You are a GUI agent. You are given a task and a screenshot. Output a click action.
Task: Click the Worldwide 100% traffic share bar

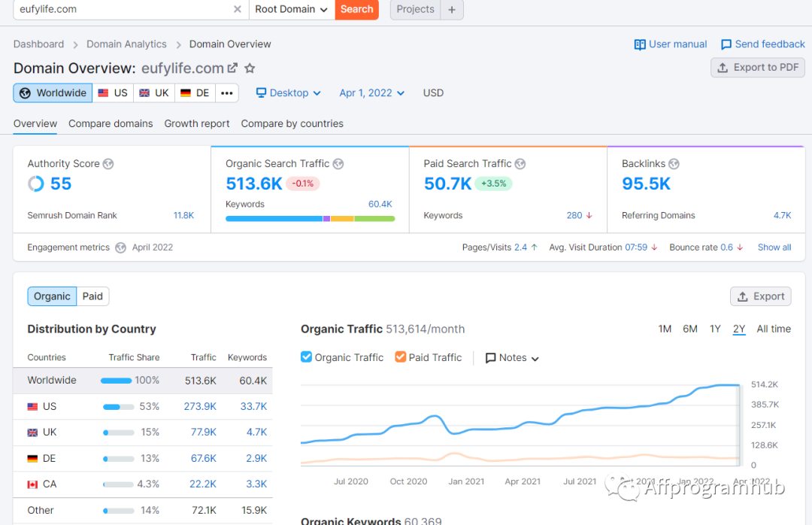pyautogui.click(x=116, y=381)
